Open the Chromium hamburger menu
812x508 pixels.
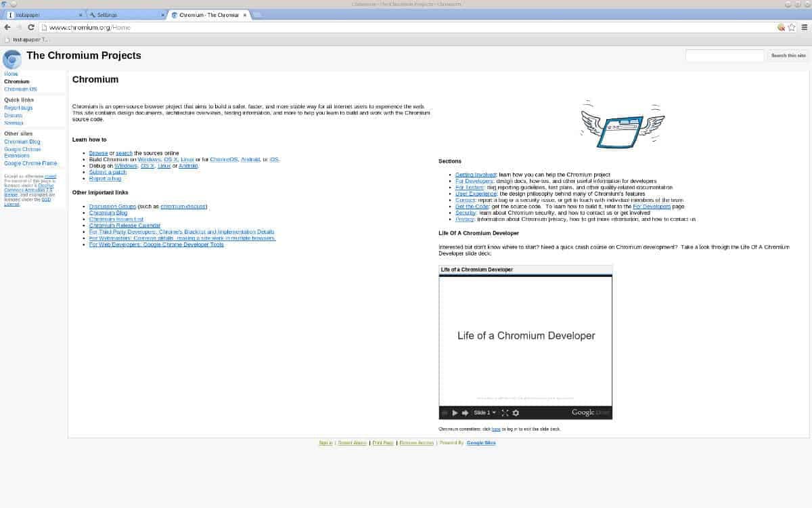point(804,28)
